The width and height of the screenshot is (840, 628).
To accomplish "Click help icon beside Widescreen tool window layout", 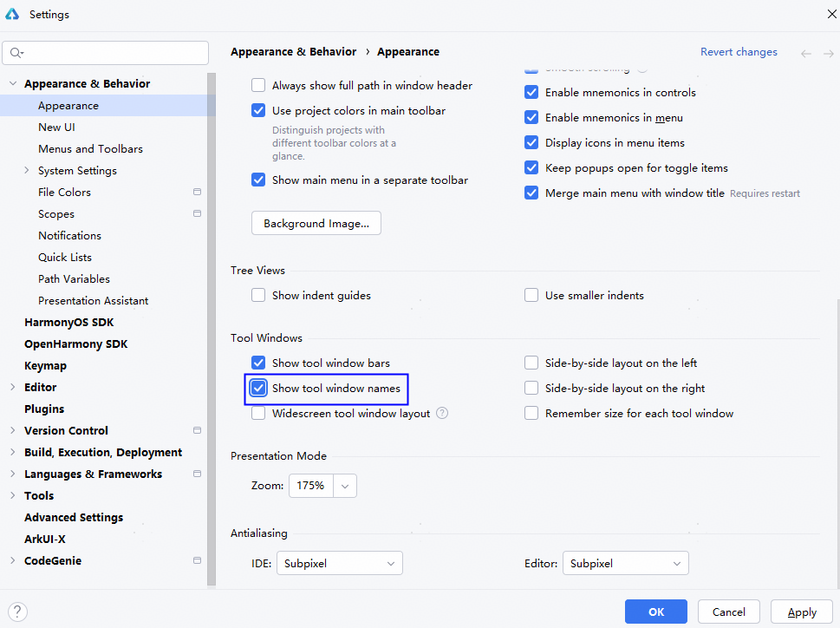I will point(442,414).
